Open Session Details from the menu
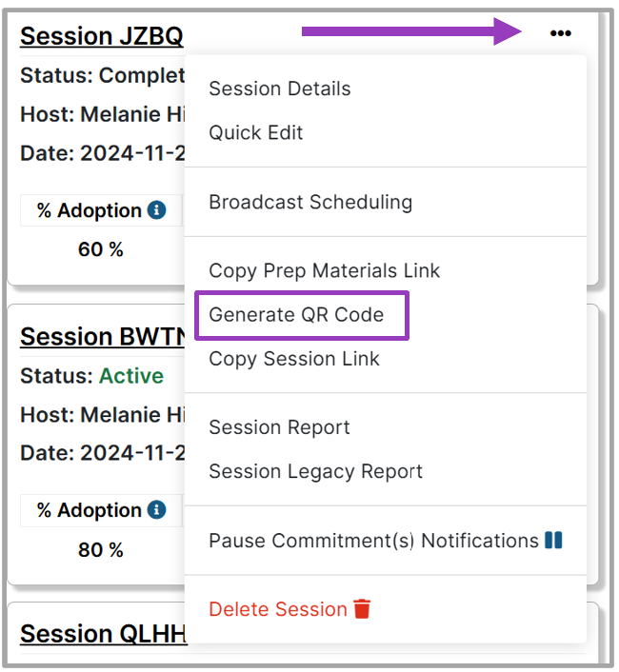This screenshot has width=619, height=672. 279,89
